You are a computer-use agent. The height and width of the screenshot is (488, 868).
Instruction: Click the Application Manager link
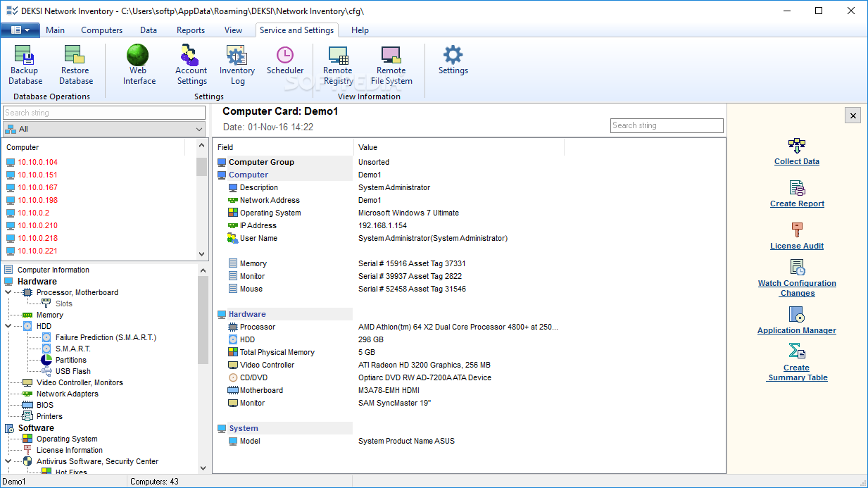click(x=796, y=330)
